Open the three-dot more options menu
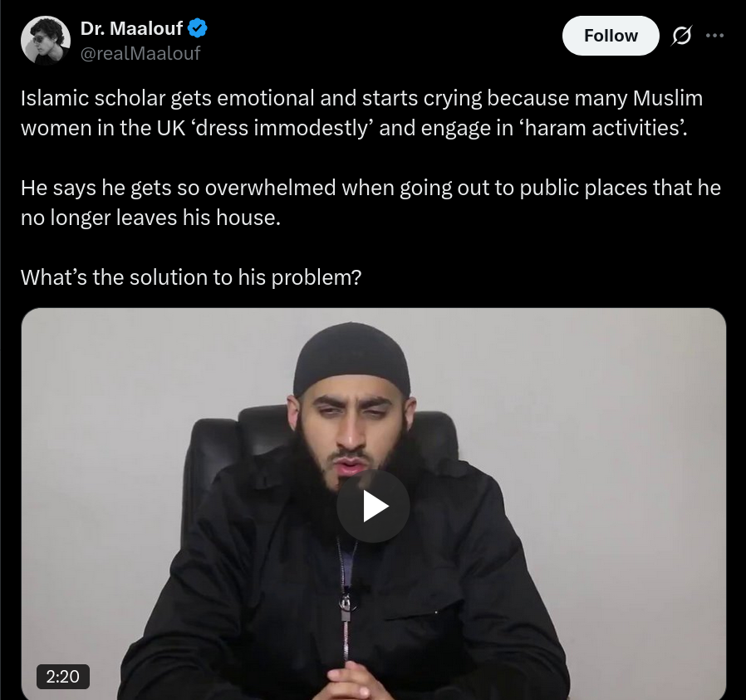Image resolution: width=746 pixels, height=700 pixels. [x=714, y=35]
